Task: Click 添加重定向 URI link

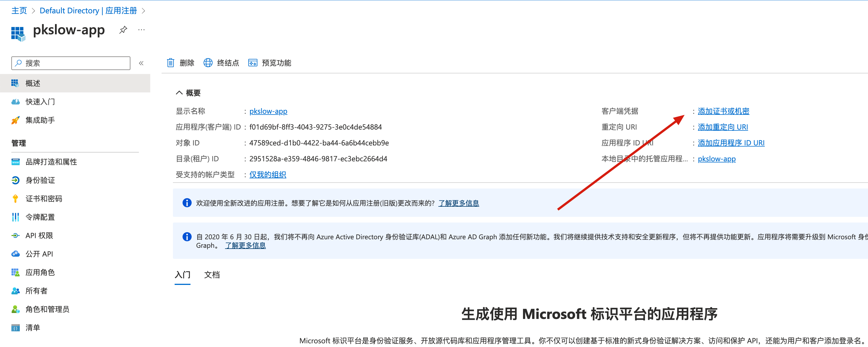Action: pyautogui.click(x=723, y=127)
